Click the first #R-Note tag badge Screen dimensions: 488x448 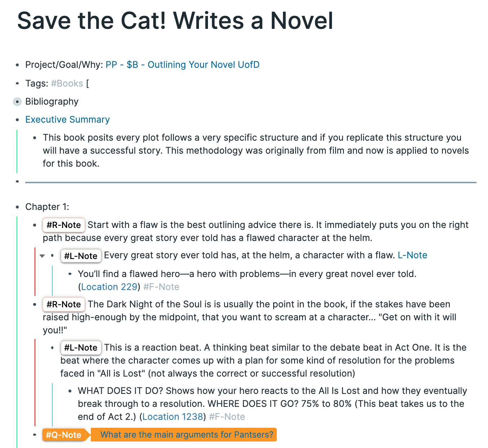pos(64,225)
